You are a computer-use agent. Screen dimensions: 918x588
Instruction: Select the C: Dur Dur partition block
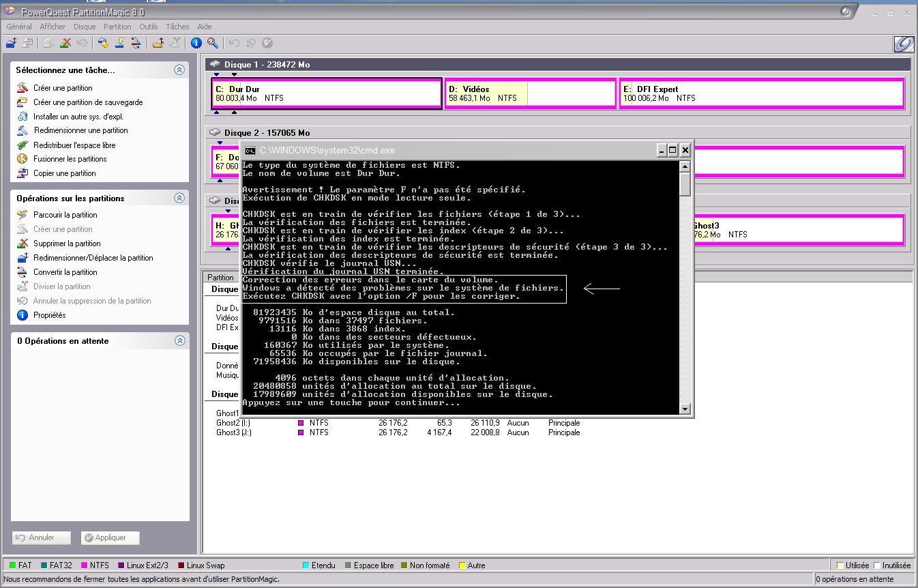click(327, 93)
